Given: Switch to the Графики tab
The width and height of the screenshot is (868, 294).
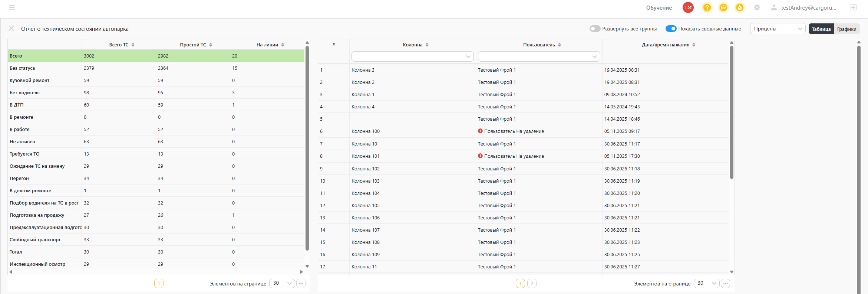Looking at the screenshot, I should 846,29.
